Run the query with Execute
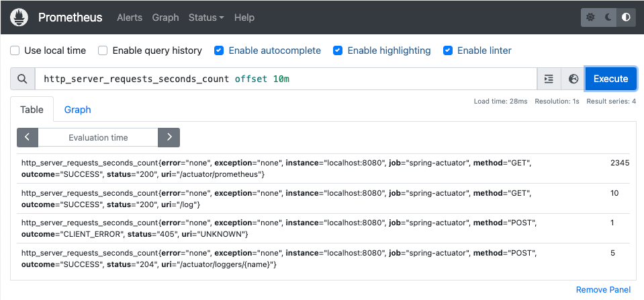Image resolution: width=644 pixels, height=300 pixels. 610,79
